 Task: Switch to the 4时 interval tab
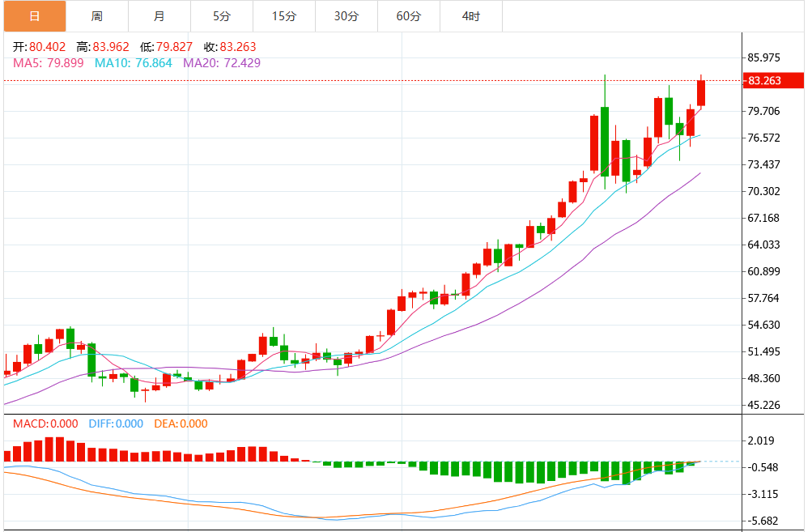(471, 16)
